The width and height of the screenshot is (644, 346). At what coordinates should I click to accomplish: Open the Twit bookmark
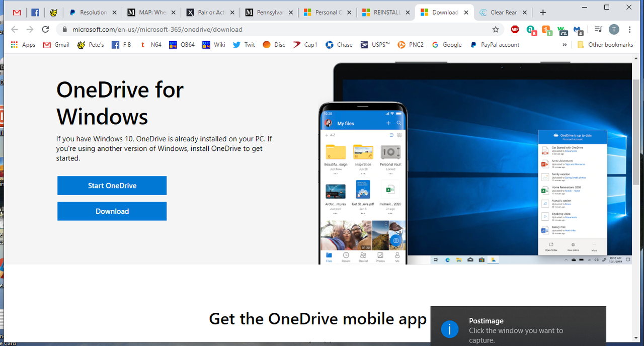(244, 45)
